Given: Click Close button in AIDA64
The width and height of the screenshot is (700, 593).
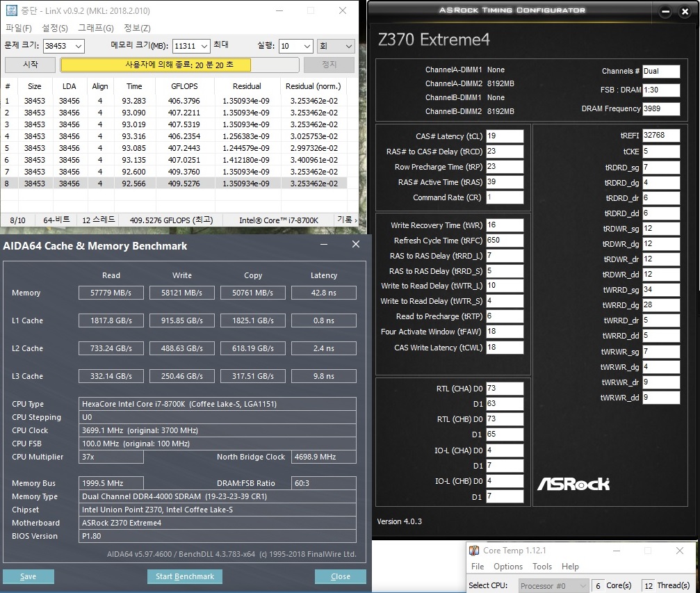Looking at the screenshot, I should 340,576.
